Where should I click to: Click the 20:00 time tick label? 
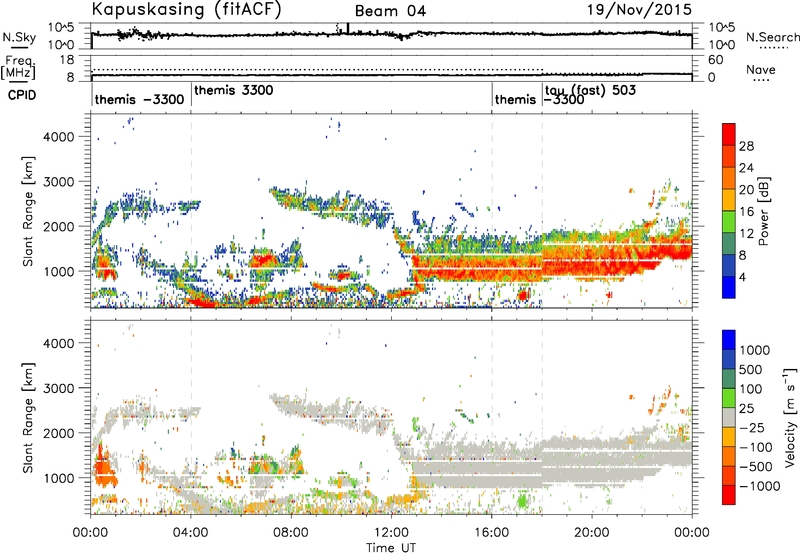coord(592,533)
